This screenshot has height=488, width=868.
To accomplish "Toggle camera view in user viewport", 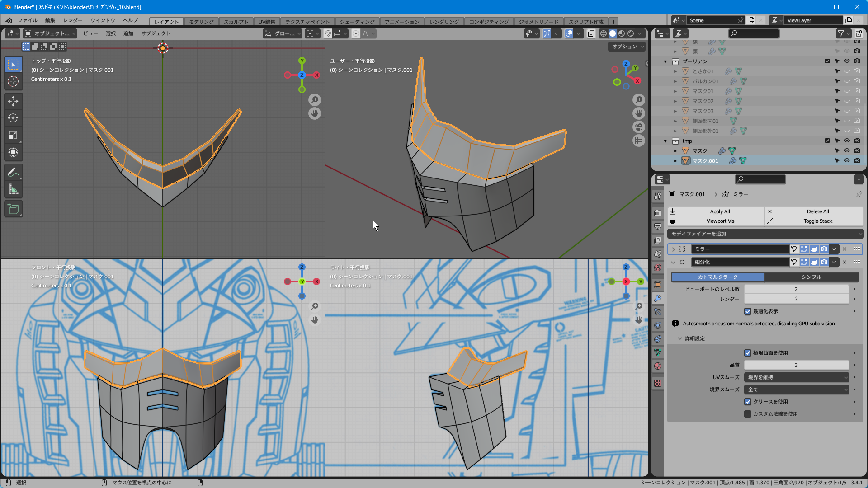I will point(638,127).
